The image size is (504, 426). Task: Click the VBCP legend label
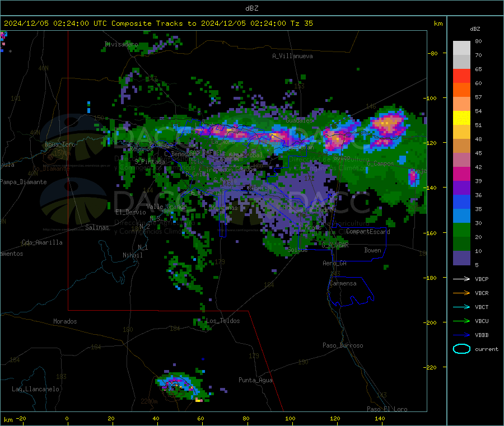(x=482, y=279)
